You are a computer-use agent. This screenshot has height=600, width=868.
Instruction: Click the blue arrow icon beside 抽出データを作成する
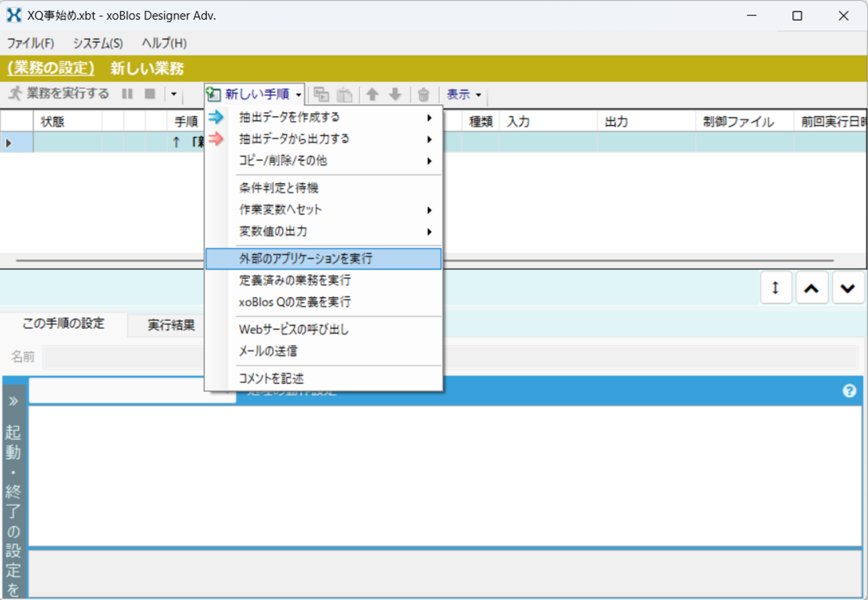tap(216, 118)
